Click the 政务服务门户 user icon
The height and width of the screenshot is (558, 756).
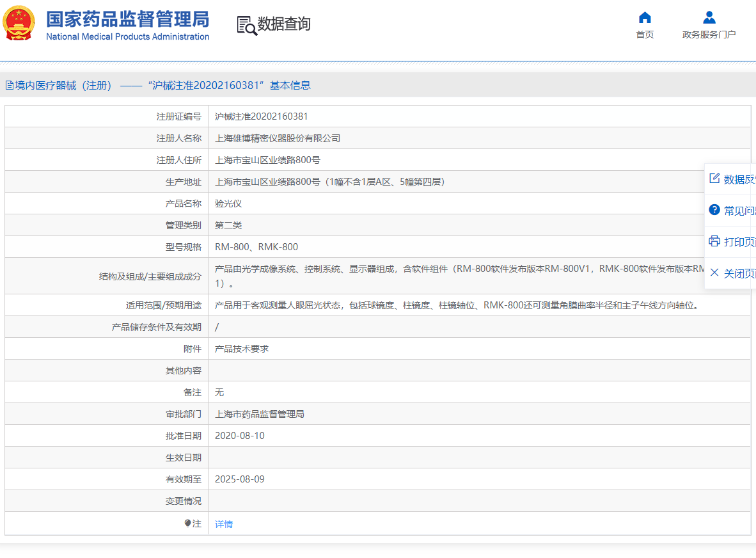click(709, 18)
